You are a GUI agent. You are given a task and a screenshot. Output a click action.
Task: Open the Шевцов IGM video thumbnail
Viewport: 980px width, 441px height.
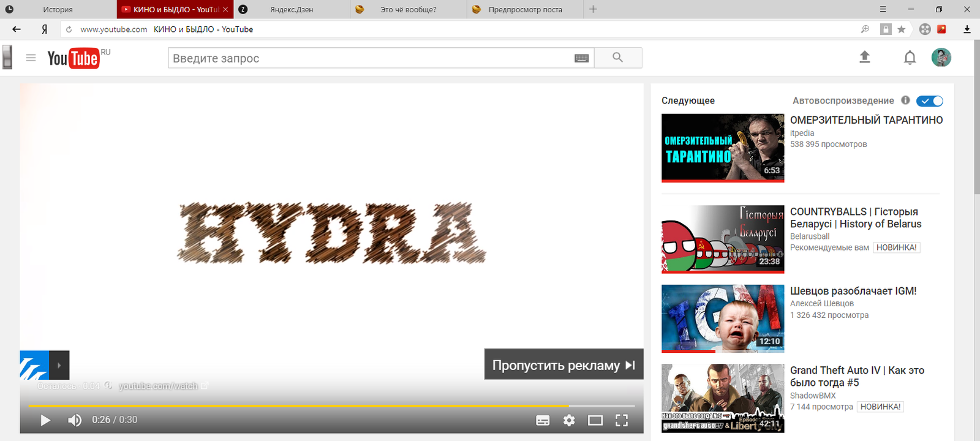(x=723, y=318)
